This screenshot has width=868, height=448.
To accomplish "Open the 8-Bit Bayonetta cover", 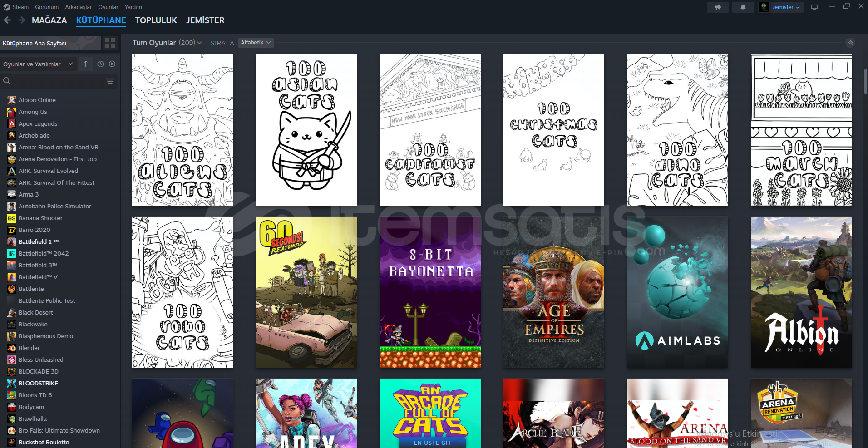I will 430,292.
